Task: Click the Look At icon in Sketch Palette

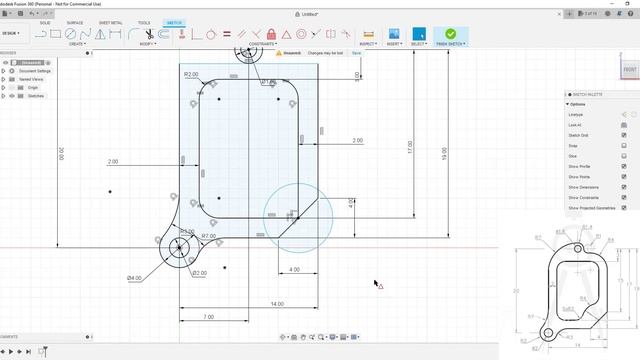Action: [624, 125]
